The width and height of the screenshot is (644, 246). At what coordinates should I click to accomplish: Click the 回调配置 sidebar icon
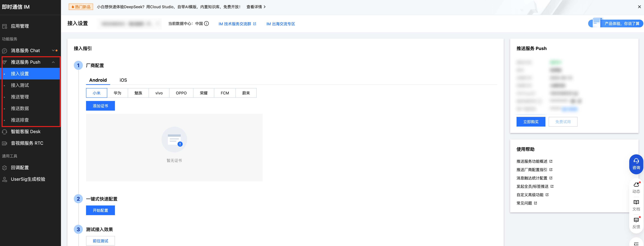click(4, 168)
